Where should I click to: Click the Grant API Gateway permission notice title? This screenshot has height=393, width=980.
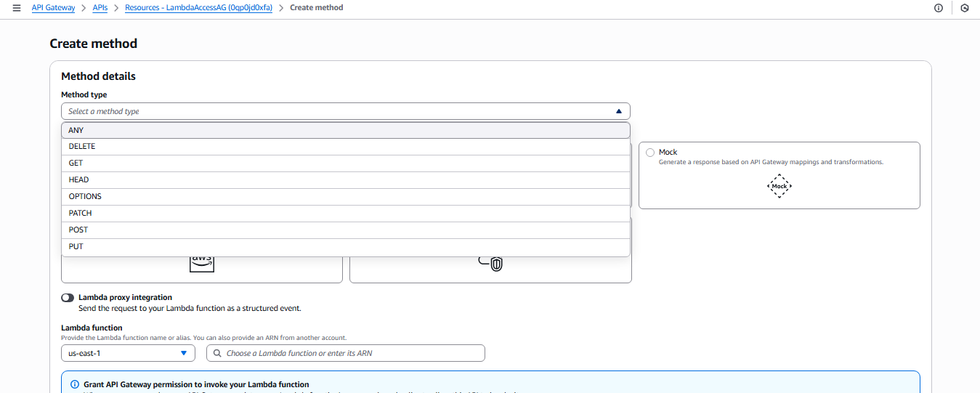pyautogui.click(x=196, y=384)
